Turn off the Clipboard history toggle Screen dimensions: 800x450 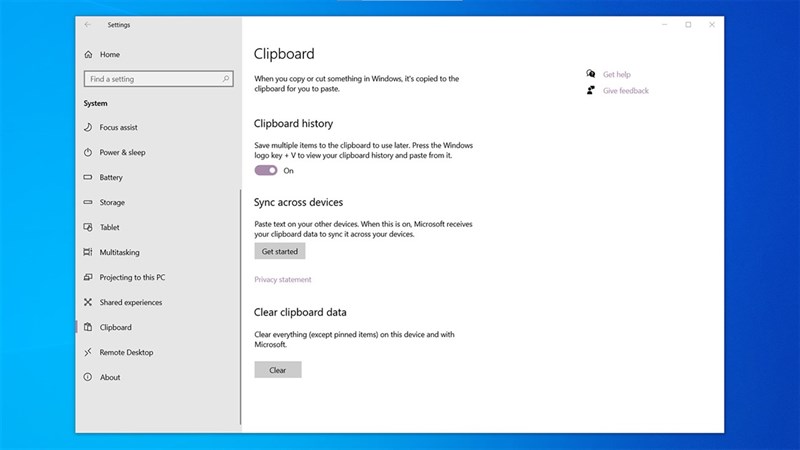coord(266,170)
